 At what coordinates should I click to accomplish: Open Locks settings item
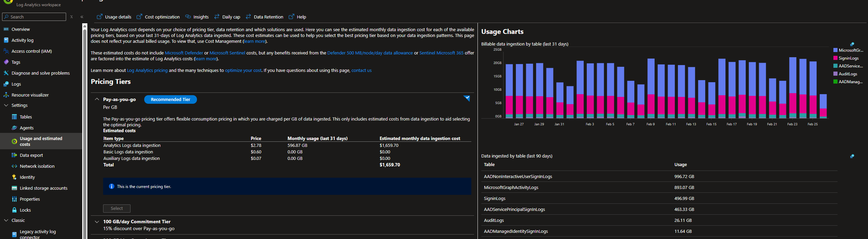click(25, 210)
